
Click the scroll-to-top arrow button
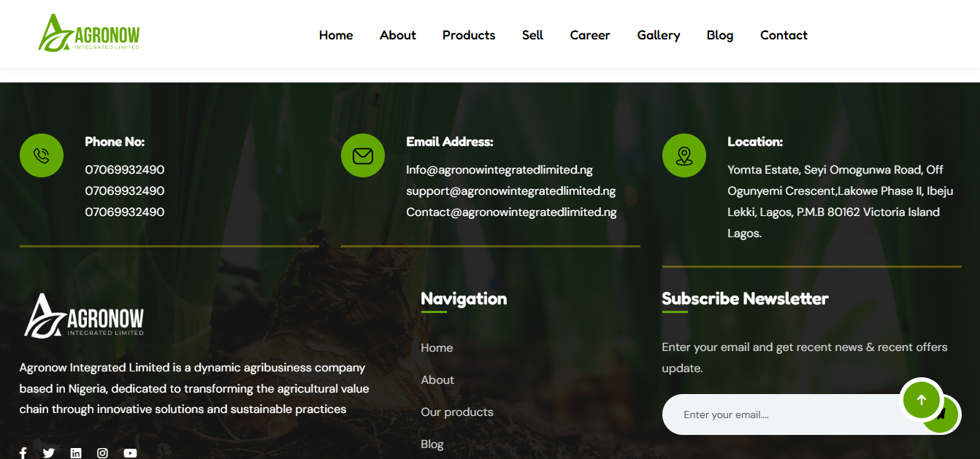click(x=921, y=399)
